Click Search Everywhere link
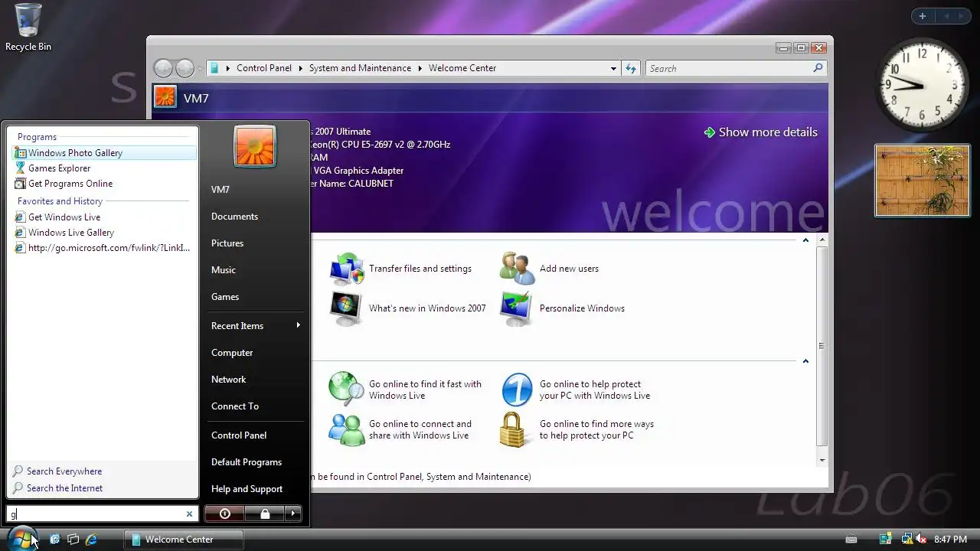 tap(64, 471)
